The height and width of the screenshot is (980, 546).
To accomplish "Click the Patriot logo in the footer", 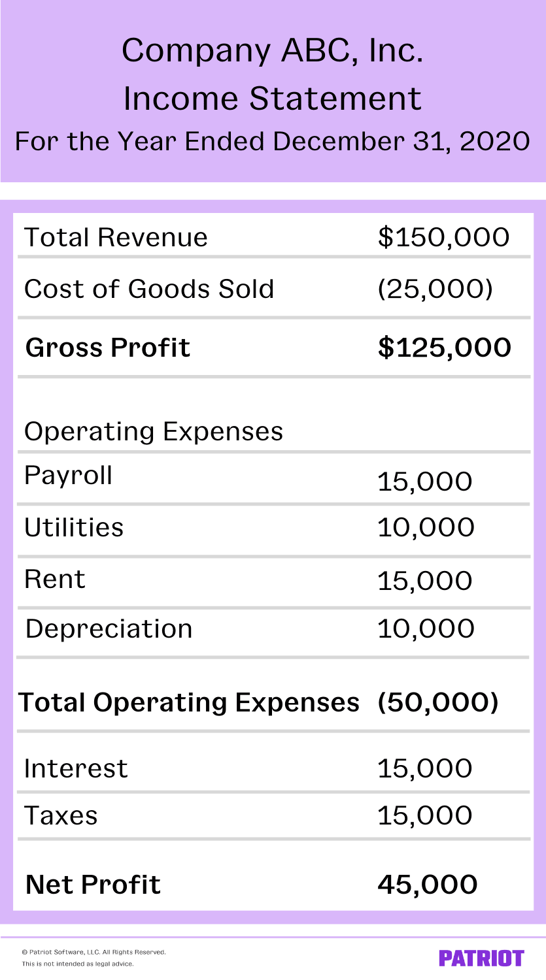I will point(481,958).
